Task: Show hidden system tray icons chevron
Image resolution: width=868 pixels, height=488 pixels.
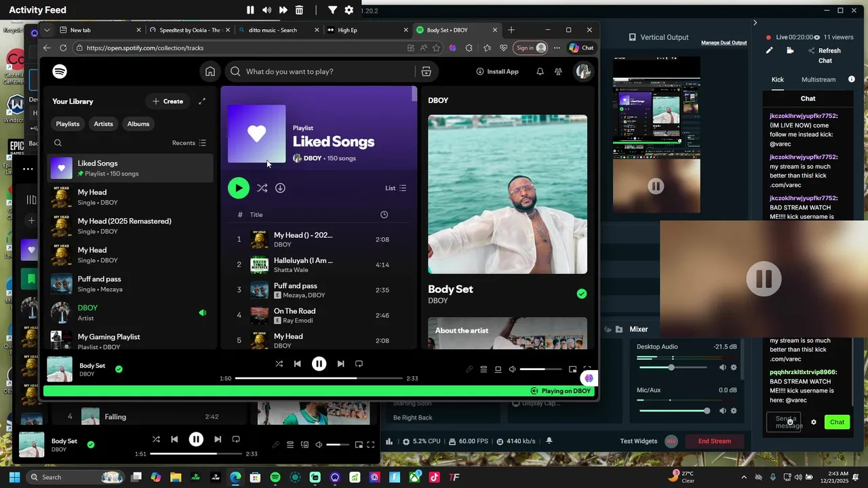Action: (x=744, y=477)
